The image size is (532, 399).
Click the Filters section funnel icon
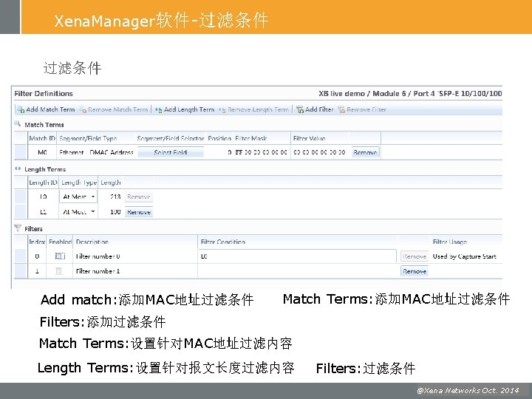(x=18, y=228)
